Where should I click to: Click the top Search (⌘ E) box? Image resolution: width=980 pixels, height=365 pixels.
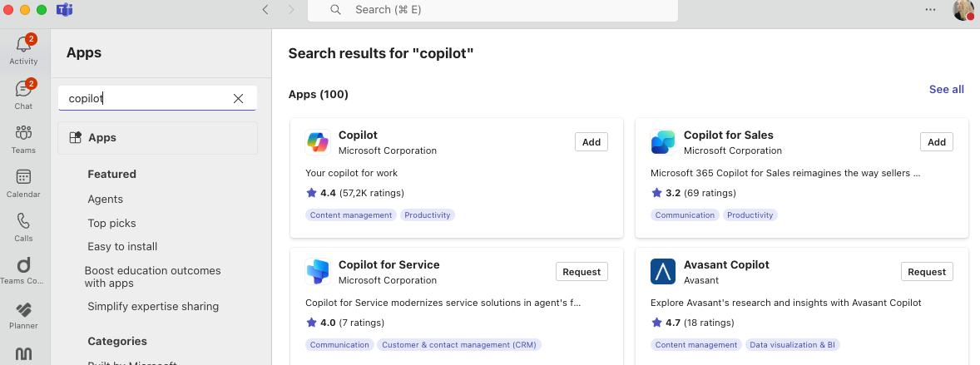492,10
